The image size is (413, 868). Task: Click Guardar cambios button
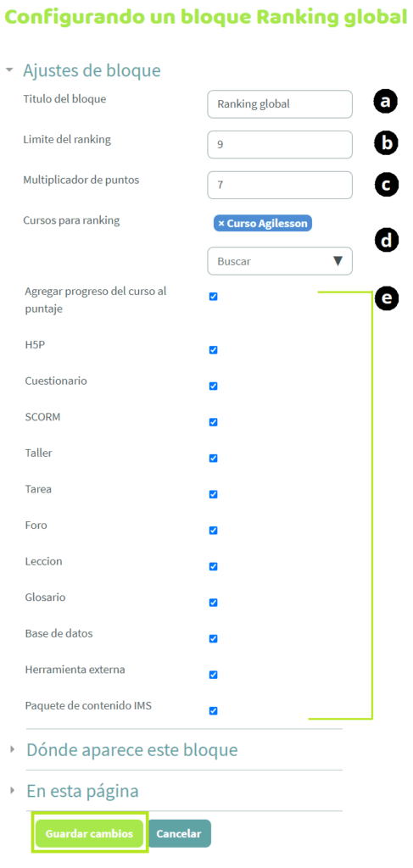[x=89, y=833]
